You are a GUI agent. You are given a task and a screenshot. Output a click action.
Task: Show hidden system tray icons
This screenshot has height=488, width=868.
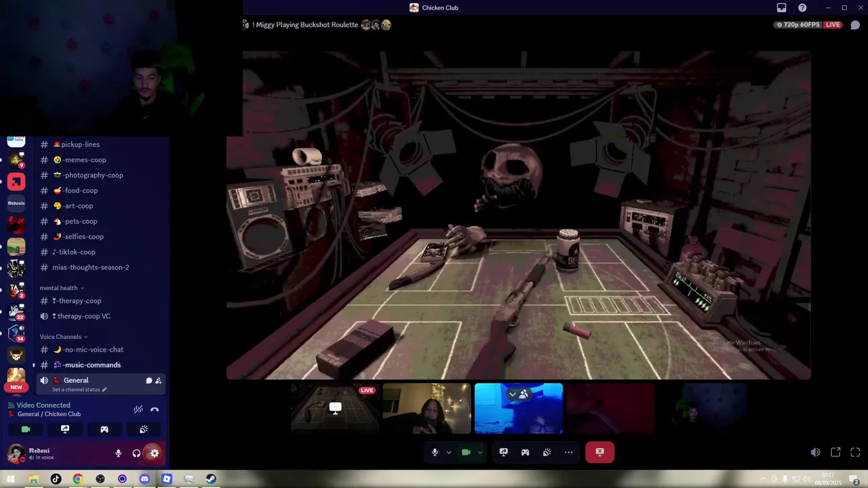pos(763,479)
